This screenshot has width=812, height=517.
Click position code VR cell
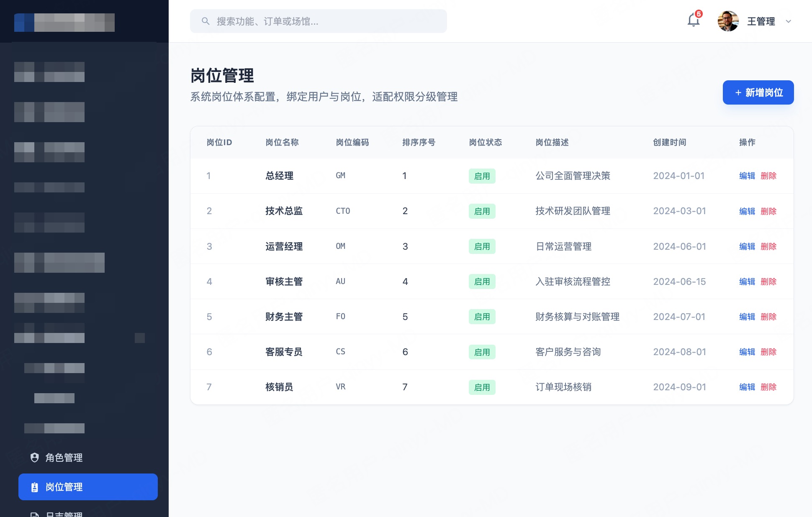341,387
